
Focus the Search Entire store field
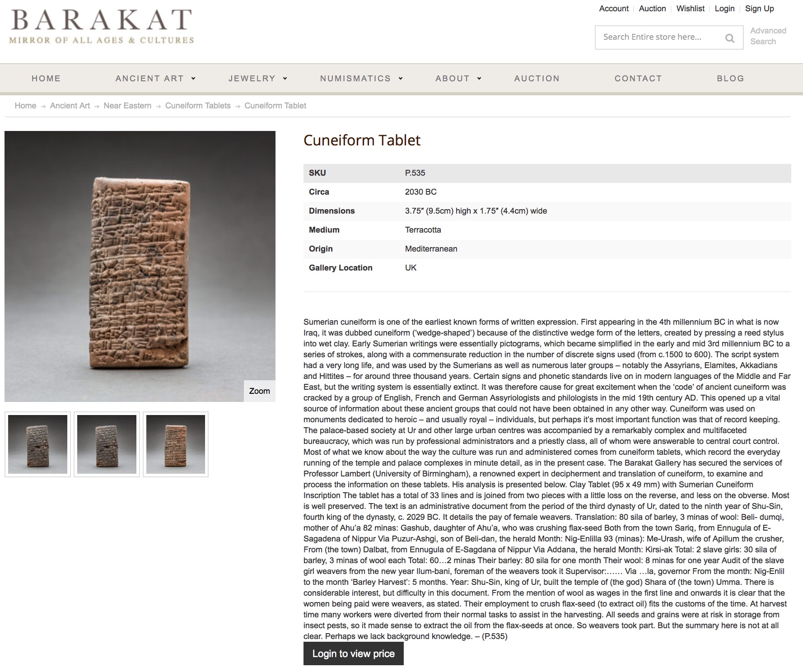pyautogui.click(x=659, y=37)
